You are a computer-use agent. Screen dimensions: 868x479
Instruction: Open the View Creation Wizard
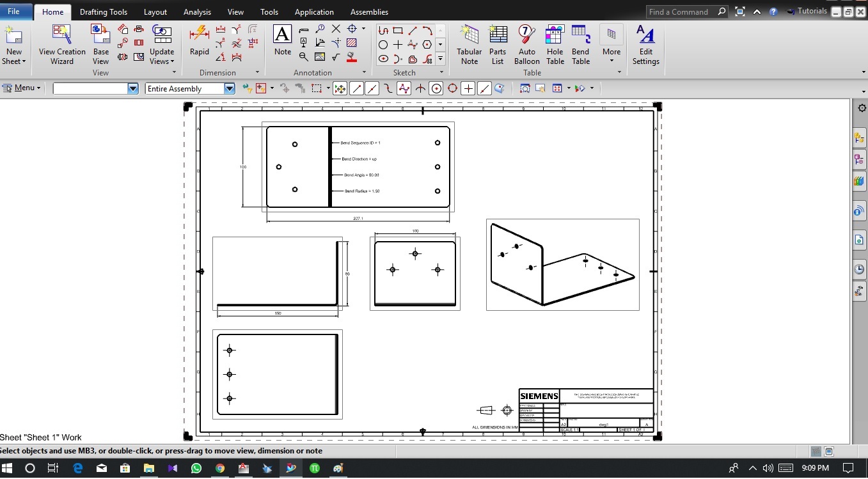click(x=62, y=44)
